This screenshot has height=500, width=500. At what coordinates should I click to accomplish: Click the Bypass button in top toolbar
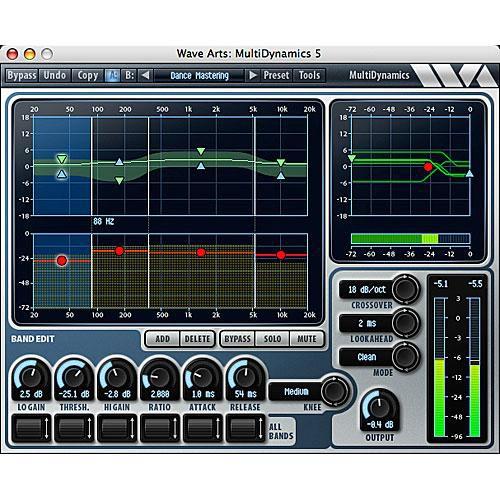pos(22,75)
